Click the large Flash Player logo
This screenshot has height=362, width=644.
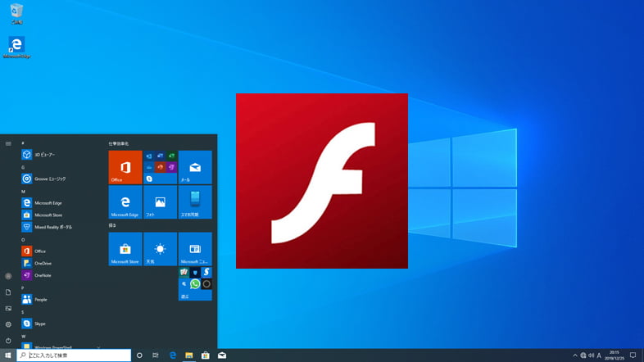[x=322, y=181]
